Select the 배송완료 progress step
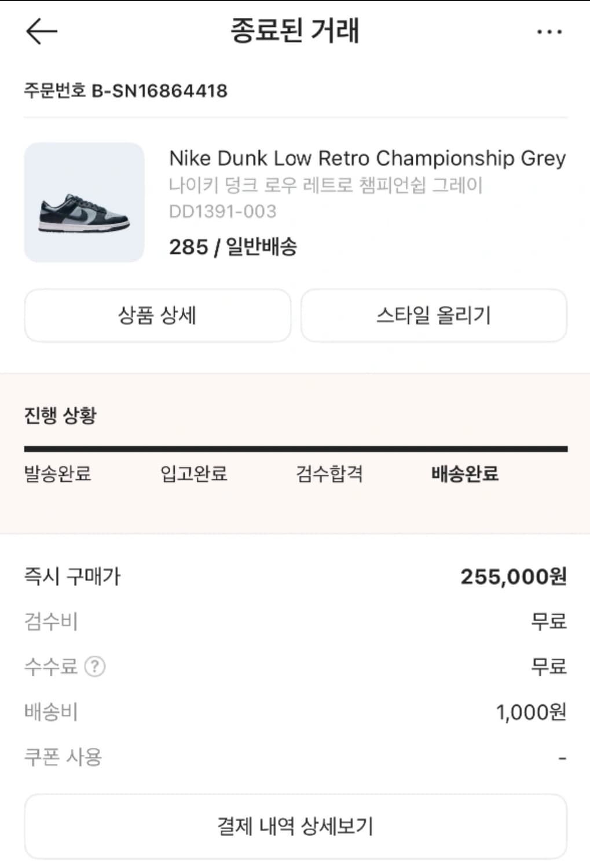The height and width of the screenshot is (868, 590). click(465, 474)
